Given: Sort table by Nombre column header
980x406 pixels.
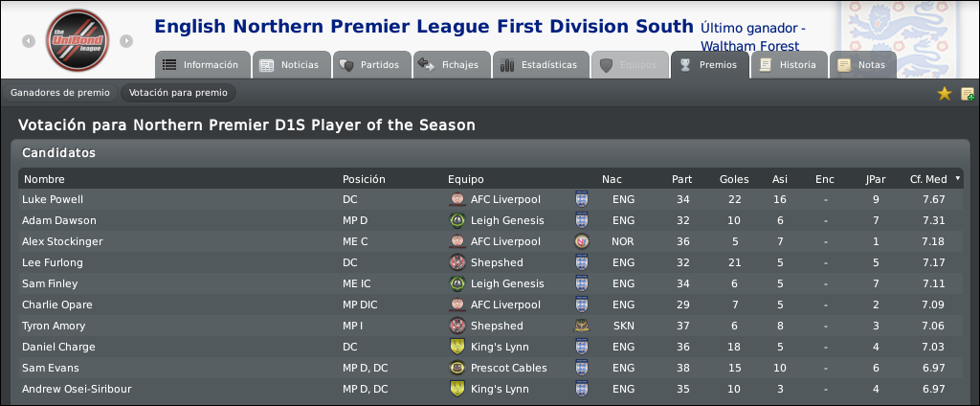Looking at the screenshot, I should (x=44, y=180).
